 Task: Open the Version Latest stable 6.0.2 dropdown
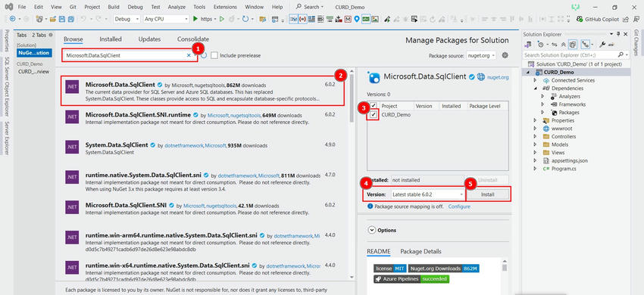(x=427, y=194)
